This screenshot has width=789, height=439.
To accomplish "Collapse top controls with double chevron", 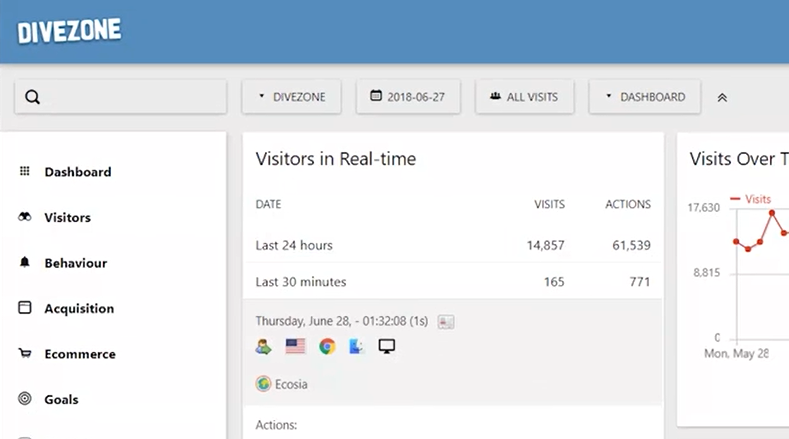I will tap(722, 98).
